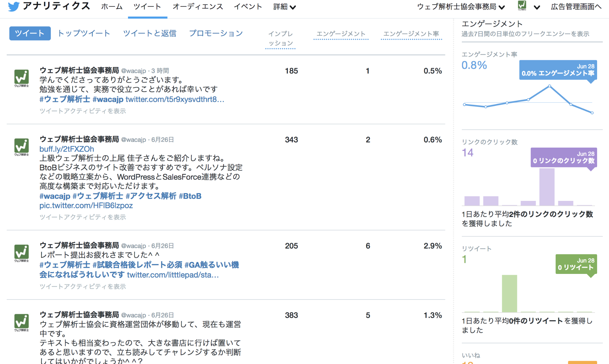Screen dimensions: 609x364
Task: Switch to the オーディエンス tab
Action: coord(198,6)
